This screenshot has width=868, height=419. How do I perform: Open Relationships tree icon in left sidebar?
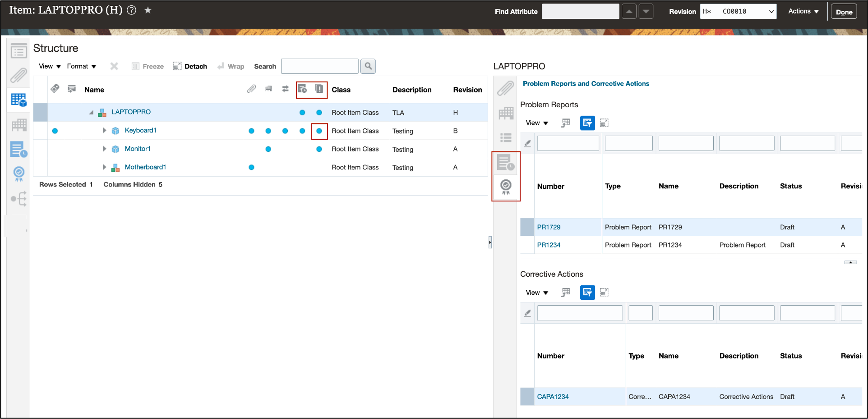19,199
